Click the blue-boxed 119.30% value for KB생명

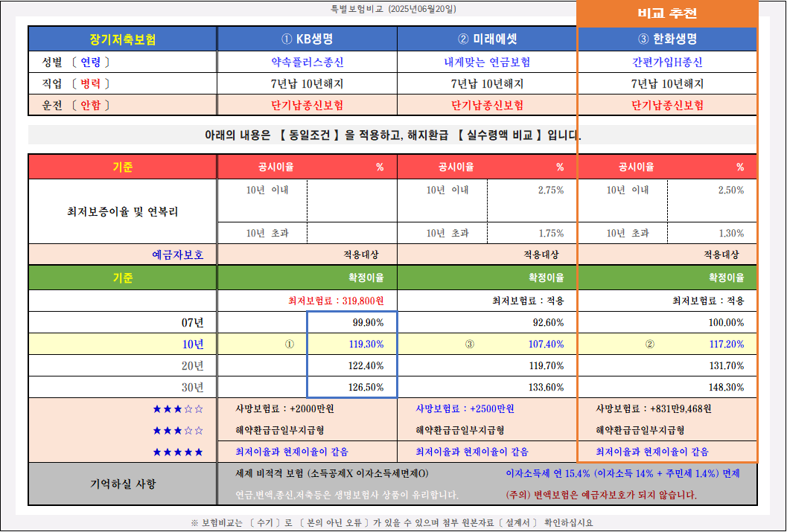pos(369,344)
